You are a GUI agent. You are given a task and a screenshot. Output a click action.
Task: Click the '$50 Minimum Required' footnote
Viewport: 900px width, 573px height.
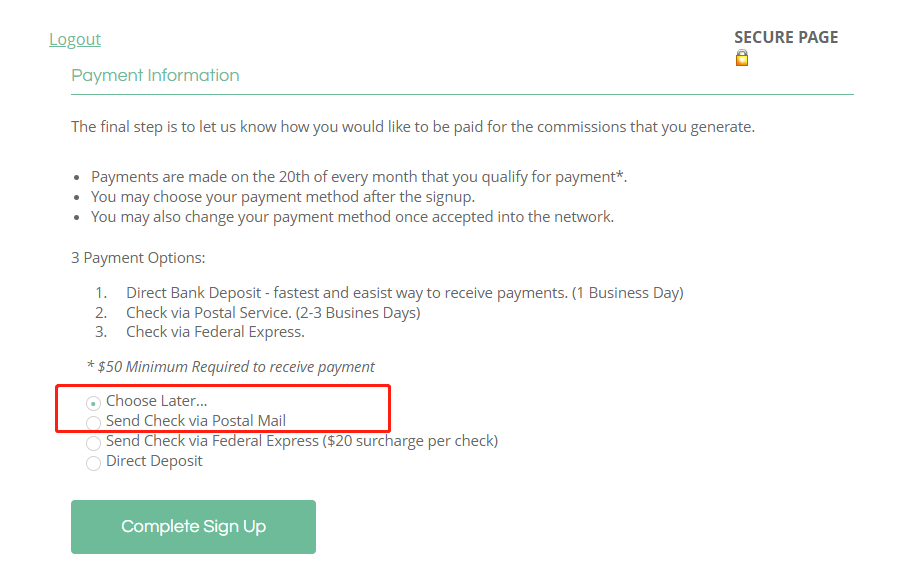[230, 366]
